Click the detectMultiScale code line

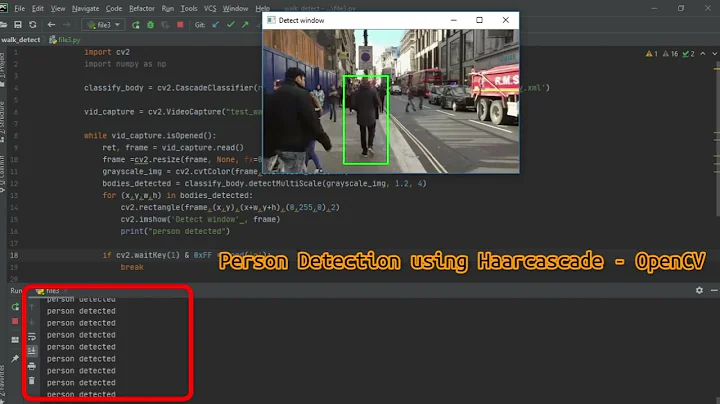(264, 184)
